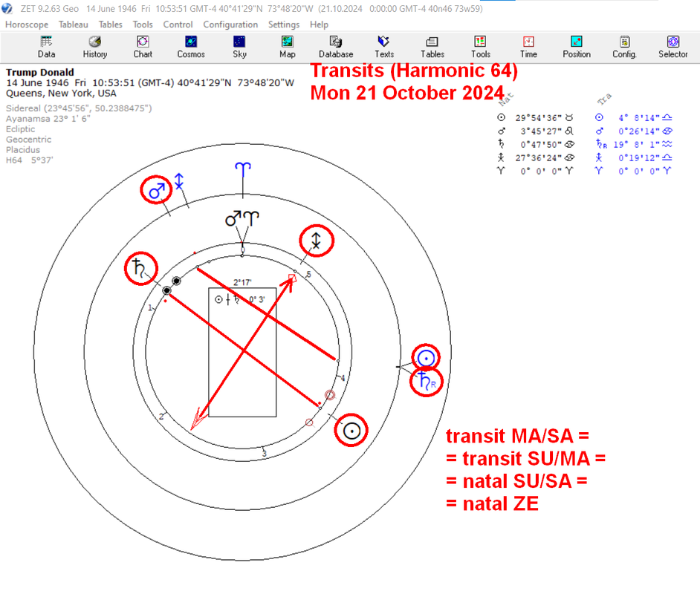Click house cusp number 4 on chart

tap(343, 378)
